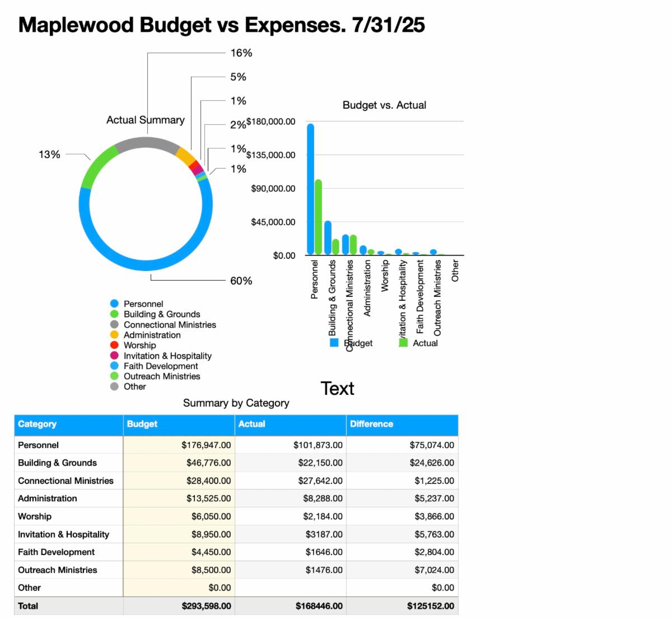Screen dimensions: 672x620
Task: Click the Building & Grounds actual cell $22,150.00
Action: (290, 463)
